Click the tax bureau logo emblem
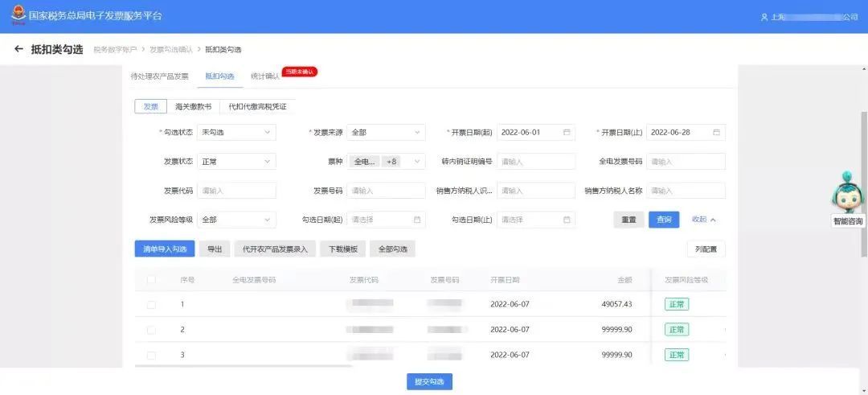Image resolution: width=868 pixels, height=395 pixels. coord(18,14)
